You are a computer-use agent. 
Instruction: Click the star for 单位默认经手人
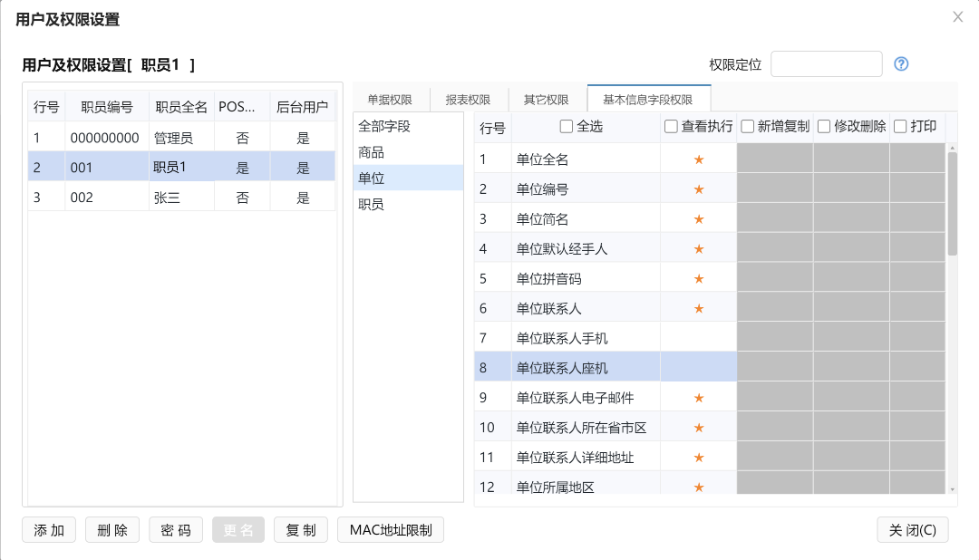pyautogui.click(x=698, y=248)
